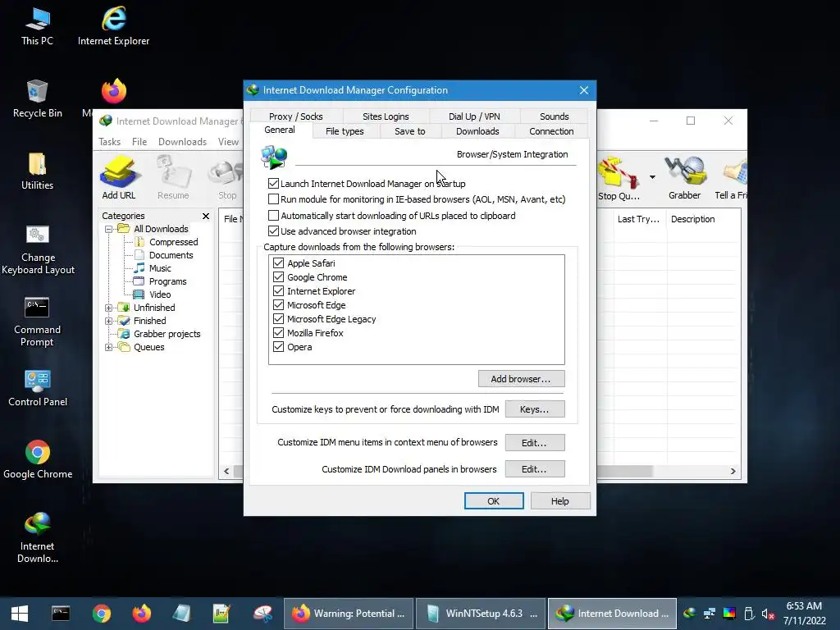The height and width of the screenshot is (630, 840).
Task: Open This PC desktop icon
Action: pos(37,27)
